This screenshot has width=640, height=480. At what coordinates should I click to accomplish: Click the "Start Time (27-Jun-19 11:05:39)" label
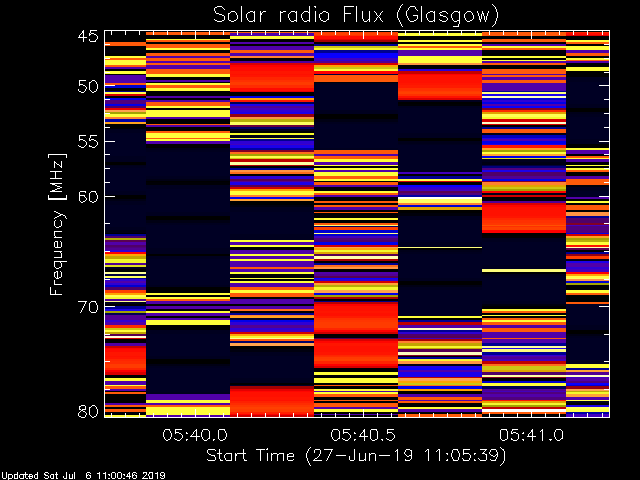[356, 456]
